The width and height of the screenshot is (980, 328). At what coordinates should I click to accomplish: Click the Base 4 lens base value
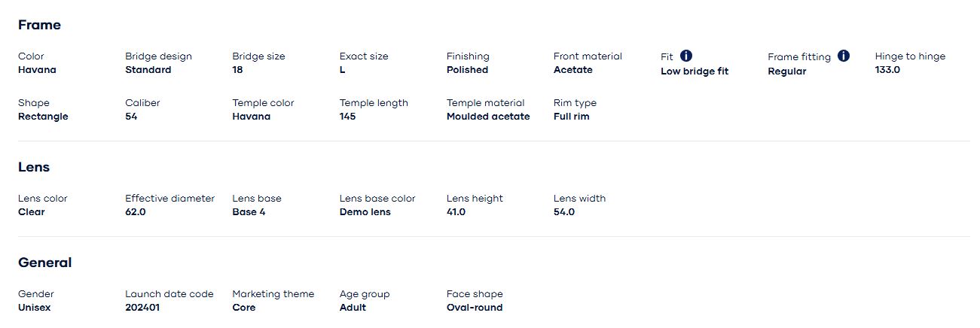tap(249, 212)
